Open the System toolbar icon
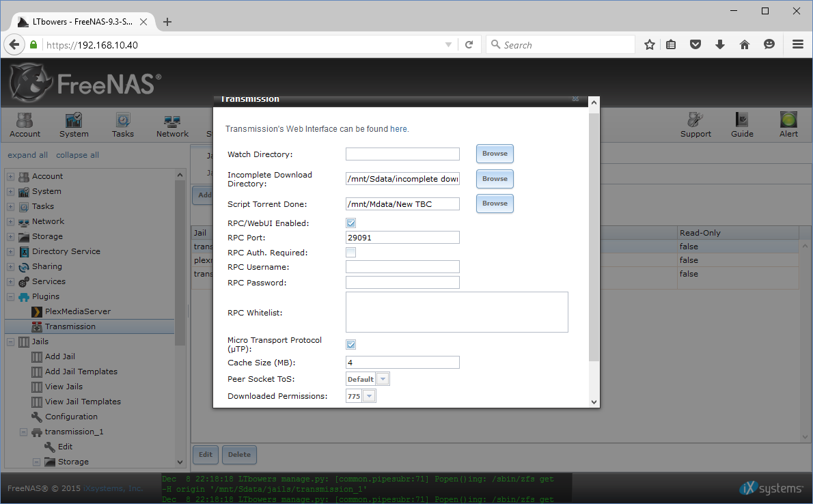Screen dimensions: 813x504 (x=74, y=125)
